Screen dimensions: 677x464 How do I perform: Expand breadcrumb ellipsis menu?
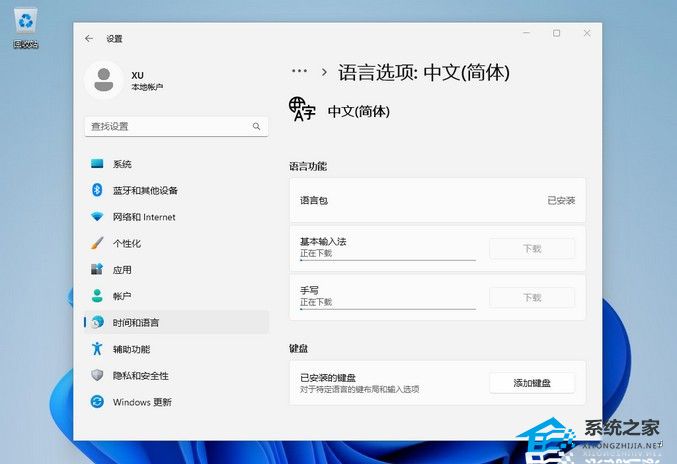[299, 71]
